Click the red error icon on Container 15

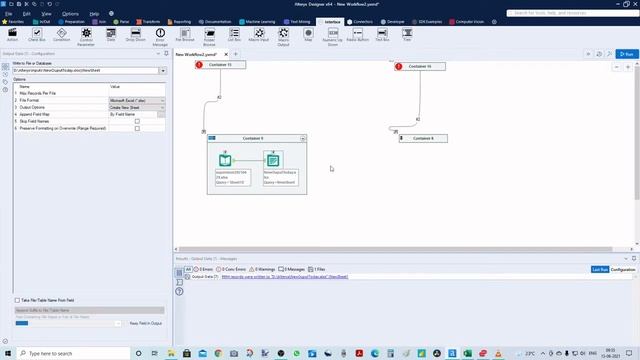(x=199, y=65)
